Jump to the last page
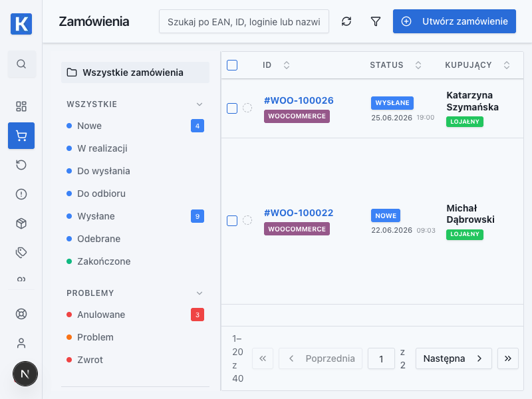Screen dimensions: 532x399 [x=508, y=358]
